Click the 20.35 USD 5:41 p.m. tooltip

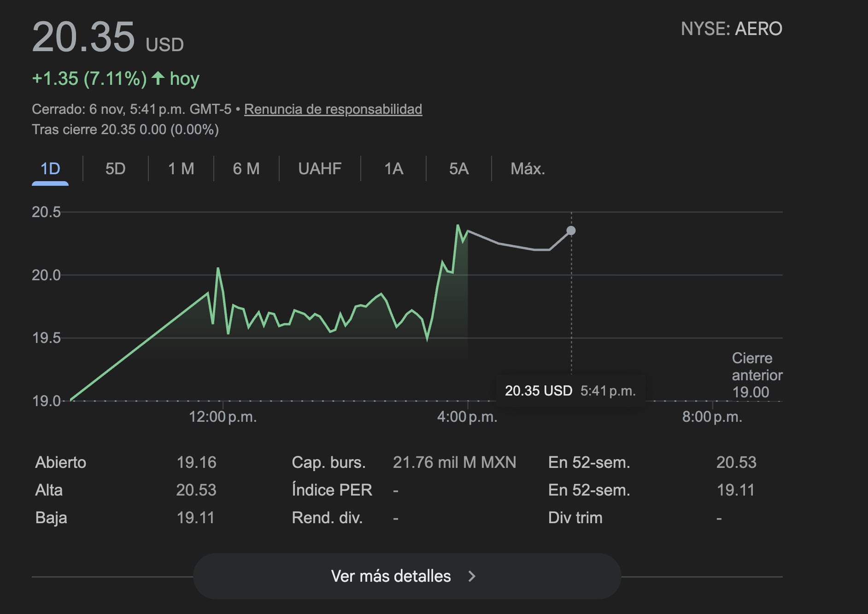click(x=570, y=391)
